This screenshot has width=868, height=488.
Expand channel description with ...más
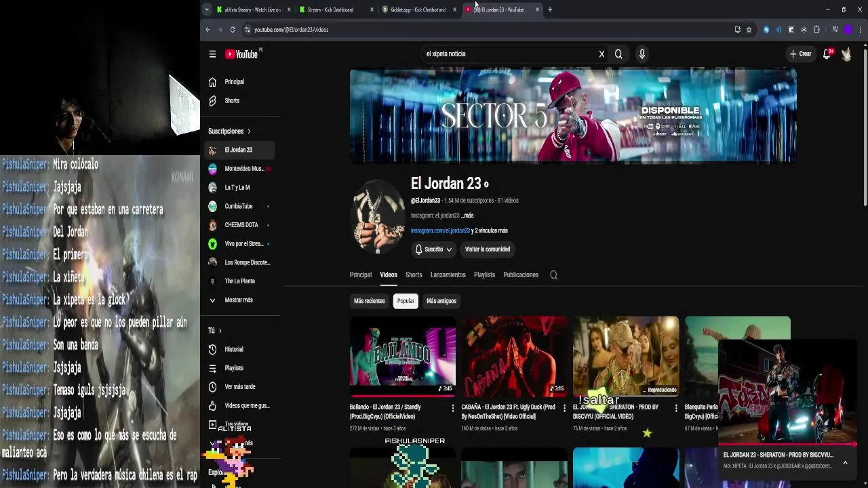click(467, 216)
